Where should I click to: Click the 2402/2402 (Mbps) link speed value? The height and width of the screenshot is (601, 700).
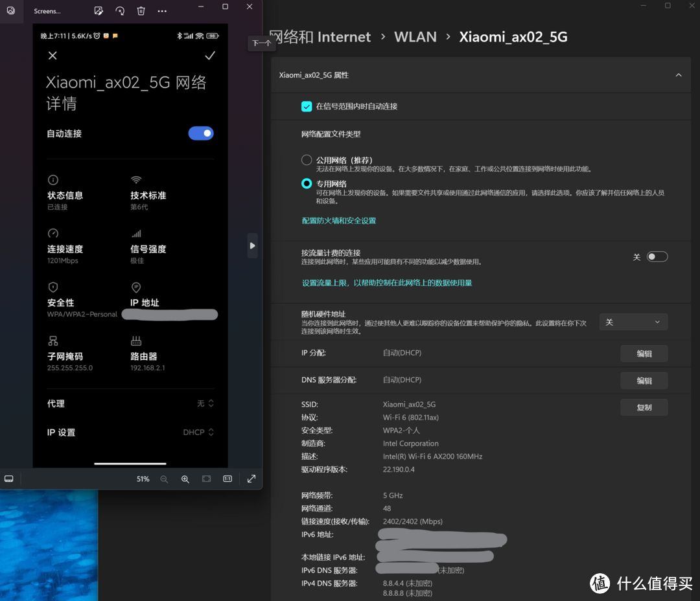click(412, 521)
